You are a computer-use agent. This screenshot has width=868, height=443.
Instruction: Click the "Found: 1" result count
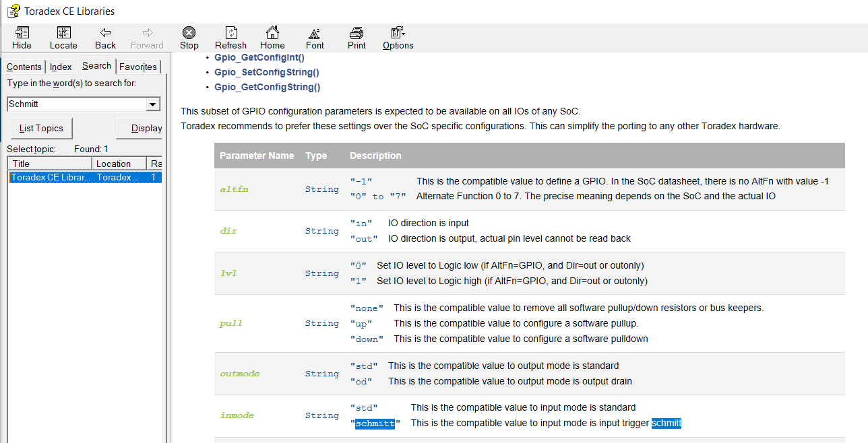click(x=91, y=149)
